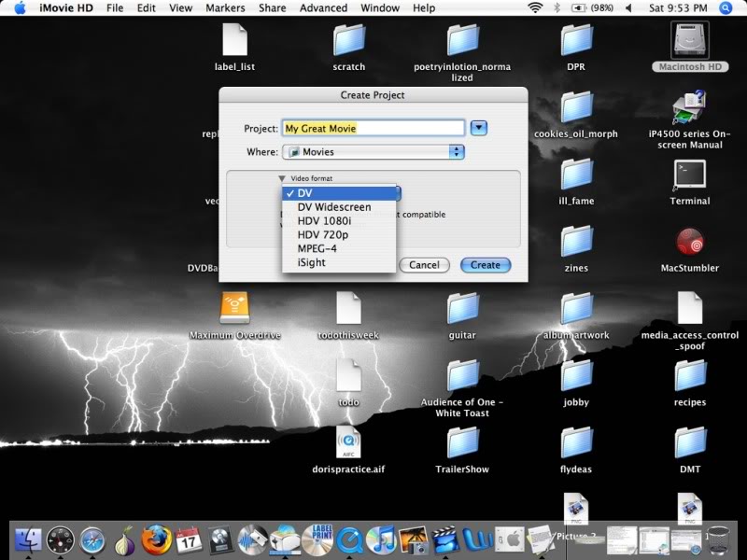Open the Advanced menu
Image resolution: width=747 pixels, height=560 pixels.
[323, 8]
